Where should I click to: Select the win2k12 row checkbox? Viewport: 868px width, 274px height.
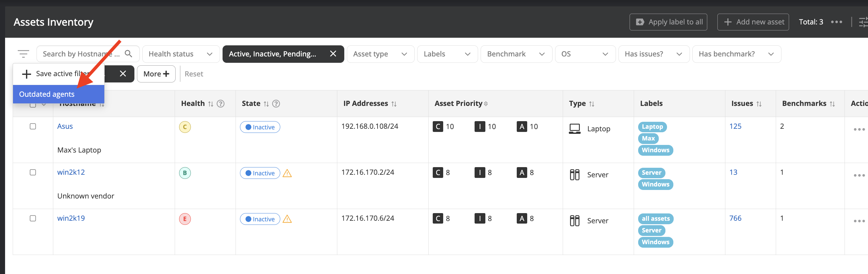(x=33, y=173)
